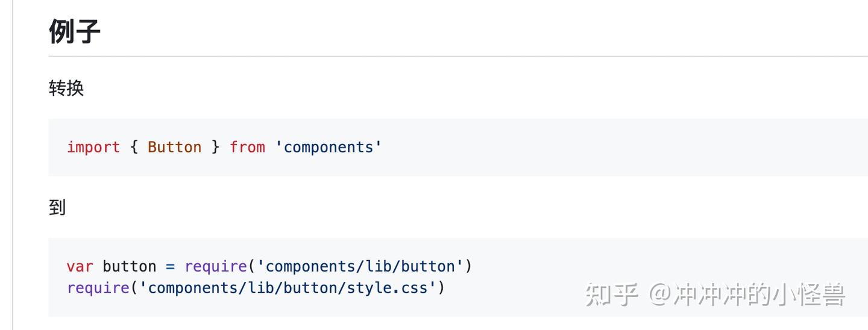Screen dimensions: 868x330
Task: Click the 到 paragraph text
Action: pos(57,208)
